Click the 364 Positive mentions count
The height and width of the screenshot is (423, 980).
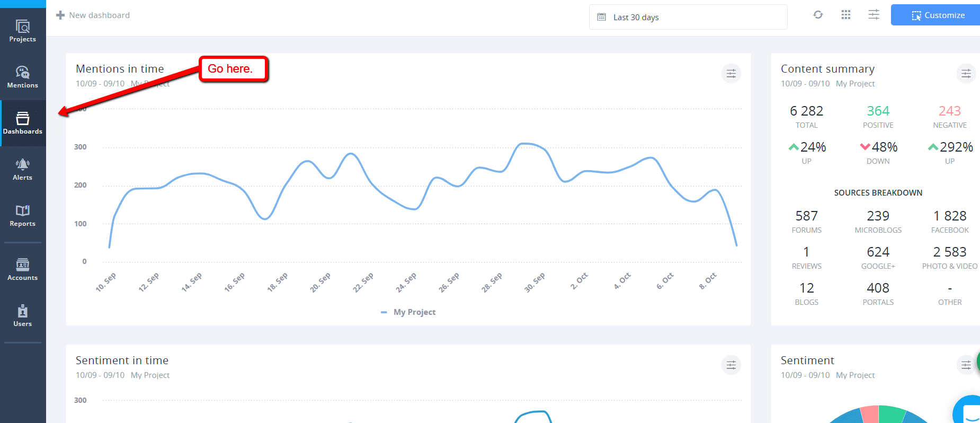coord(878,111)
